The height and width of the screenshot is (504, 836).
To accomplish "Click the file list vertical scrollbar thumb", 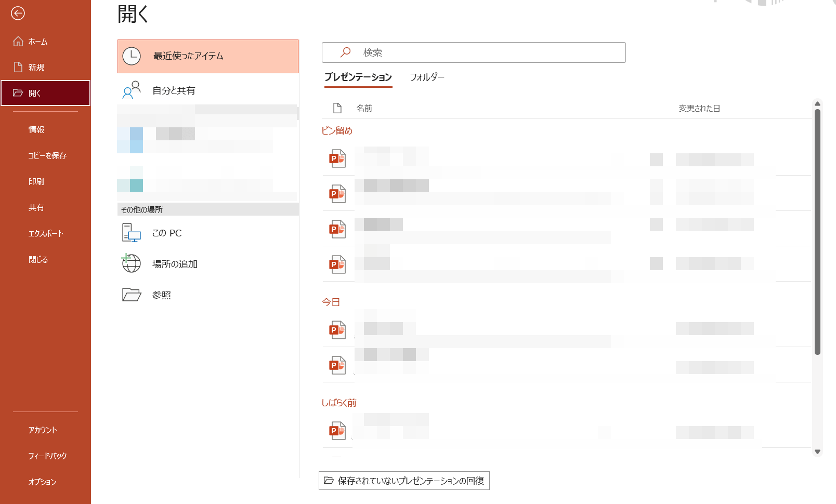I will tap(817, 232).
